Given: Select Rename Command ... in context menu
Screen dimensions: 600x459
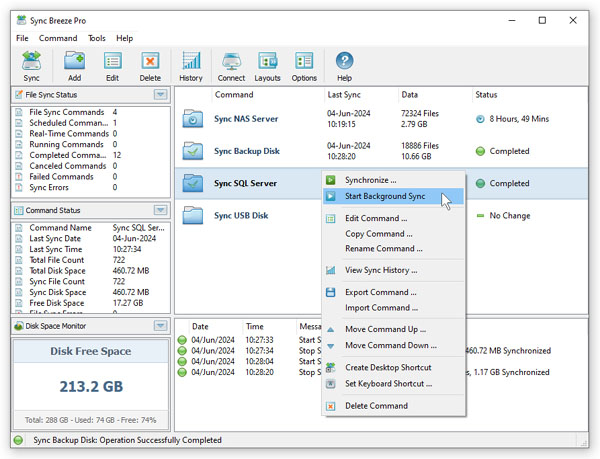Looking at the screenshot, I should pyautogui.click(x=393, y=249).
